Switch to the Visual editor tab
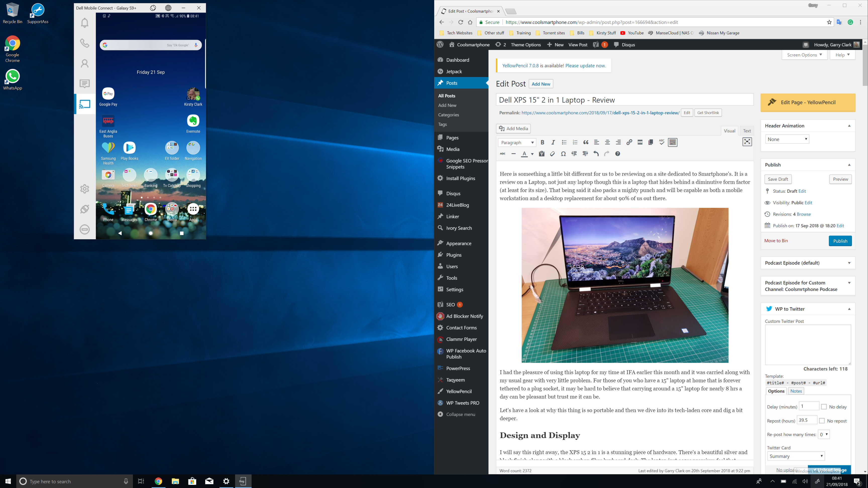 pos(729,131)
